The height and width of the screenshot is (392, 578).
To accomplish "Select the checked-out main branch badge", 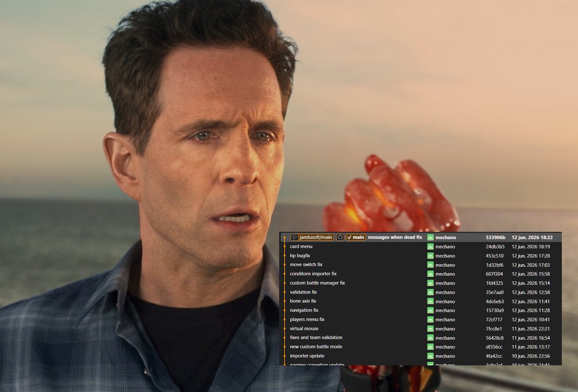I will [x=355, y=237].
